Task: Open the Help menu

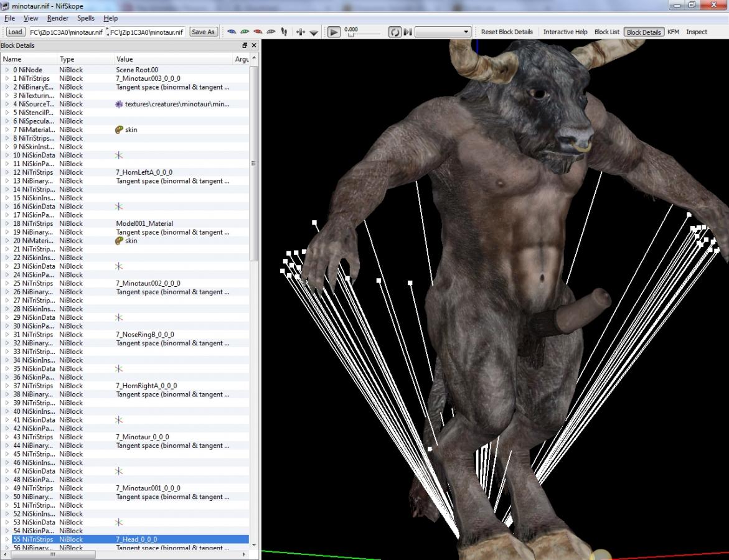Action: 110,18
